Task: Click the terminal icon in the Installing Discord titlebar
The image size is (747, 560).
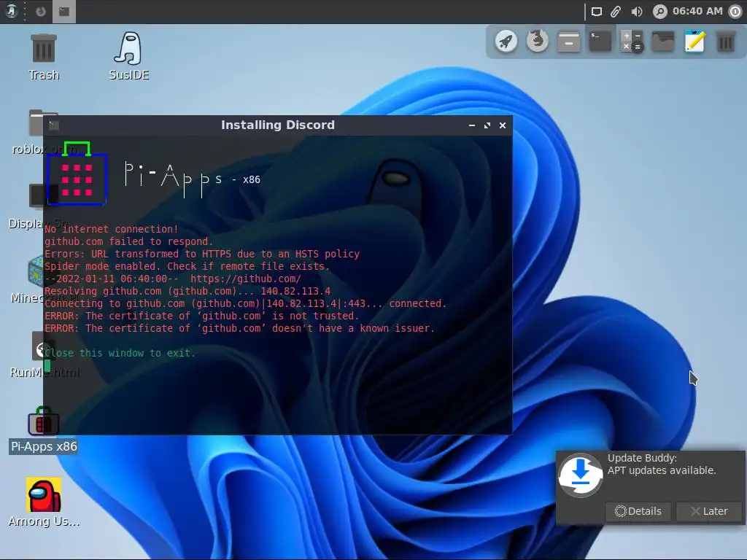Action: pos(54,125)
